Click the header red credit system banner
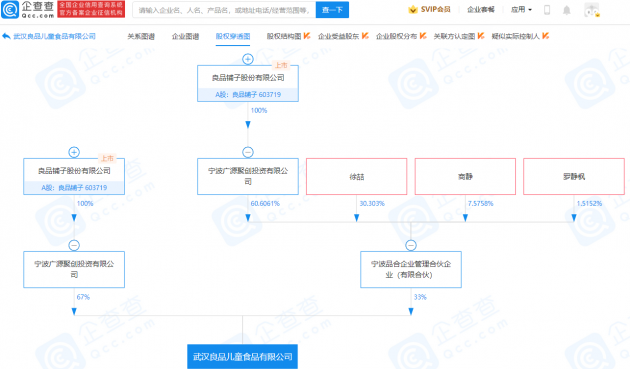 pyautogui.click(x=91, y=9)
